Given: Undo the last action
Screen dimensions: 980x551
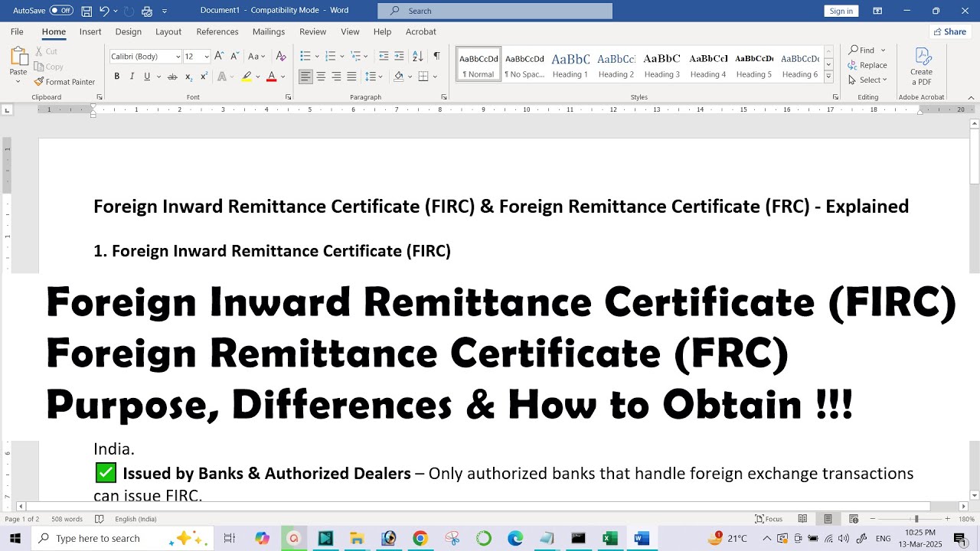Looking at the screenshot, I should [x=104, y=11].
